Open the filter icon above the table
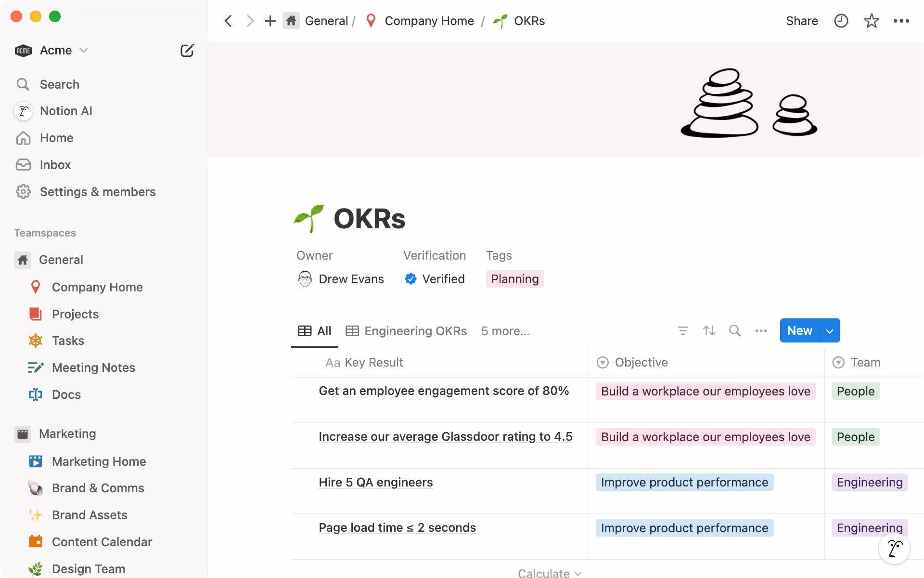Image resolution: width=924 pixels, height=578 pixels. click(683, 330)
